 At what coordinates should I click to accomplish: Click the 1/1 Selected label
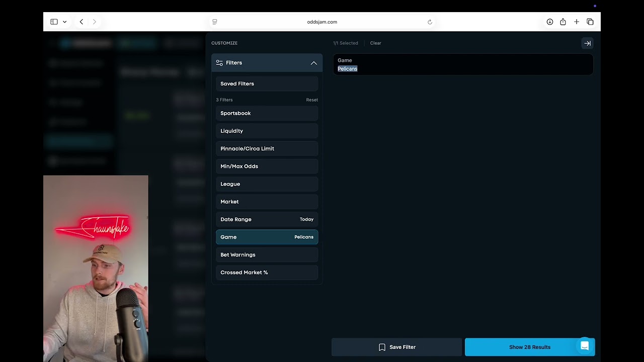click(x=346, y=43)
